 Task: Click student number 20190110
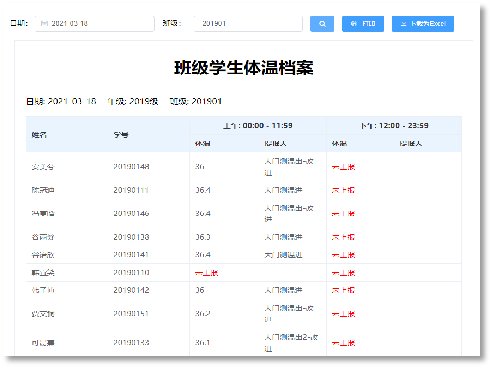(x=131, y=273)
